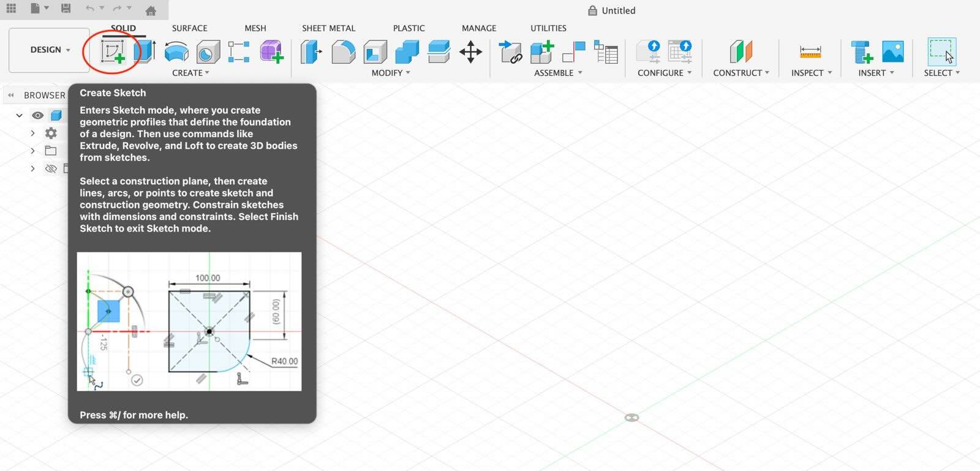Switch to the SURFACE tab
Viewport: 980px width, 471px height.
coord(189,28)
